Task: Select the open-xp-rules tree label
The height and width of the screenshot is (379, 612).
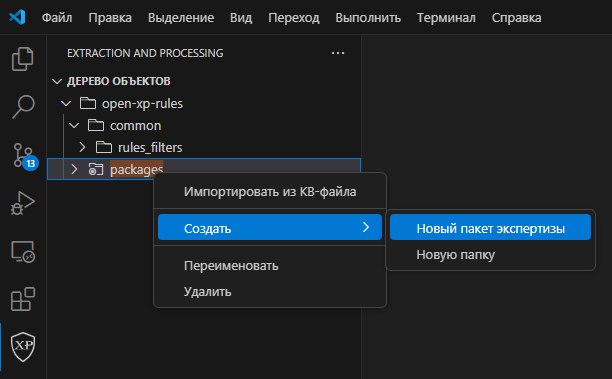Action: [142, 103]
